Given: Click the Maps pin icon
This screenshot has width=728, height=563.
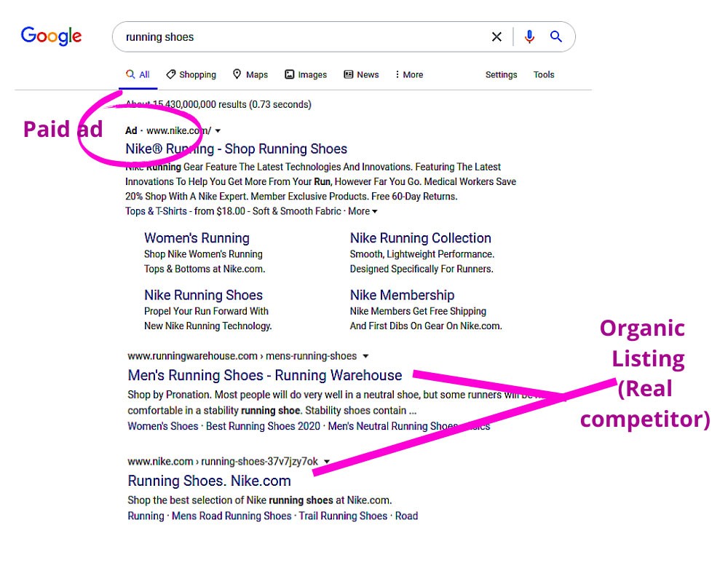Looking at the screenshot, I should [237, 74].
